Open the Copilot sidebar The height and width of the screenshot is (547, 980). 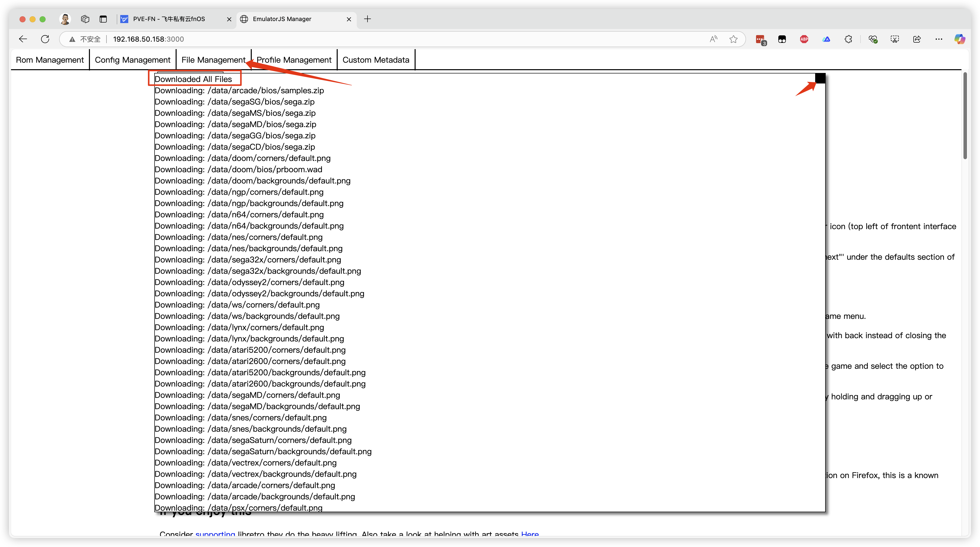pyautogui.click(x=959, y=39)
